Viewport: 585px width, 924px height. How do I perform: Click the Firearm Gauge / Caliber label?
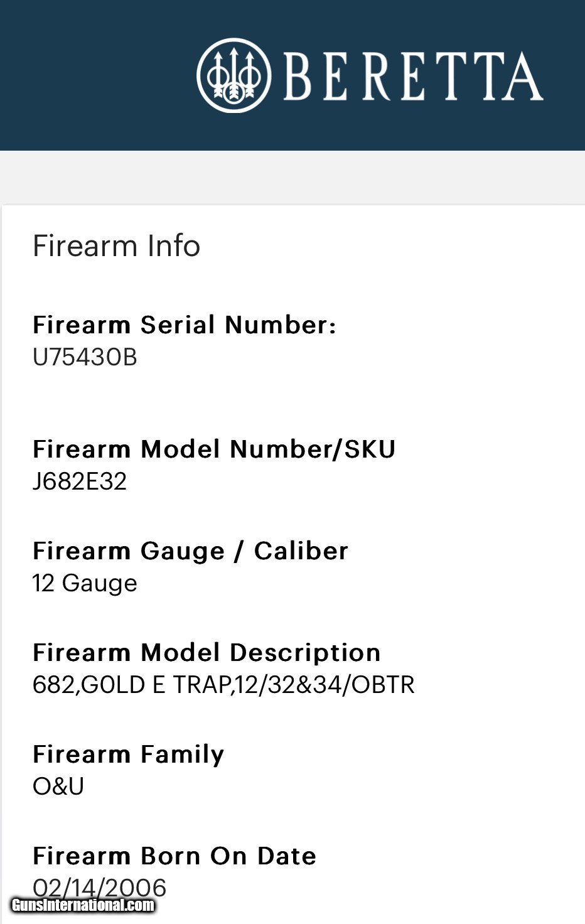190,551
